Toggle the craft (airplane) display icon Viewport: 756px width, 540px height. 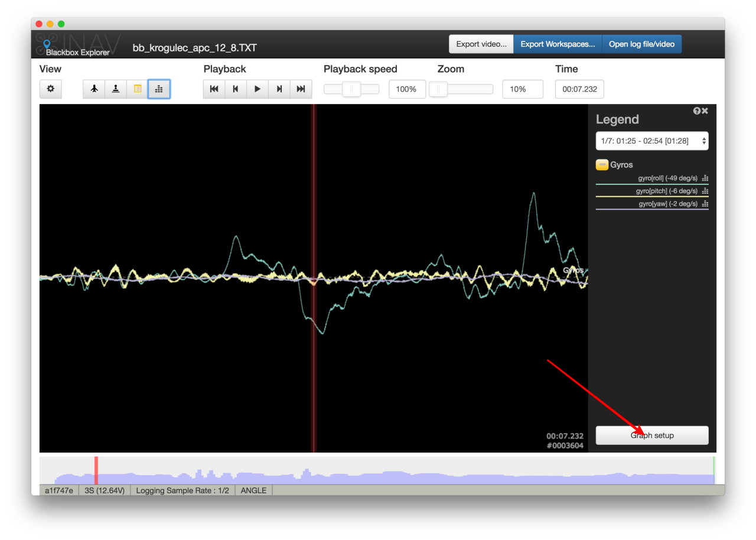coord(93,89)
